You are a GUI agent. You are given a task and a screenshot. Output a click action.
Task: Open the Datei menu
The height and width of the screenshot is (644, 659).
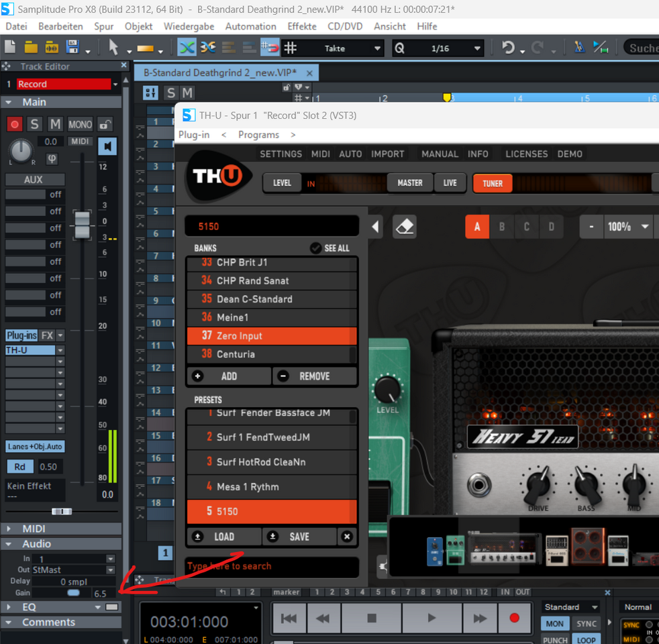(16, 26)
